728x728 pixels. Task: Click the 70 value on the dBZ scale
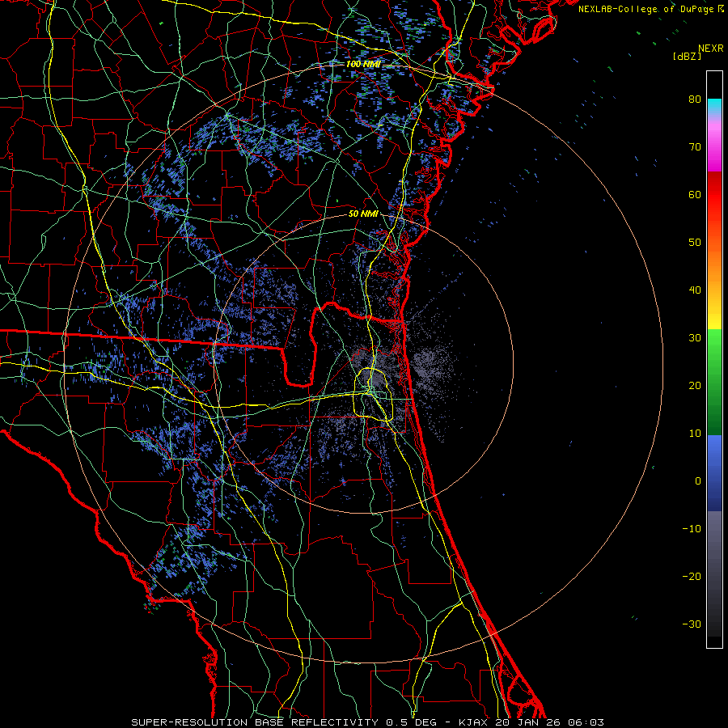[695, 146]
